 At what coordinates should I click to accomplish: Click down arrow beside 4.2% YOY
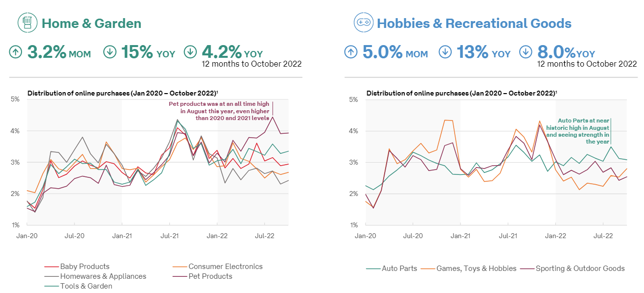tap(190, 52)
